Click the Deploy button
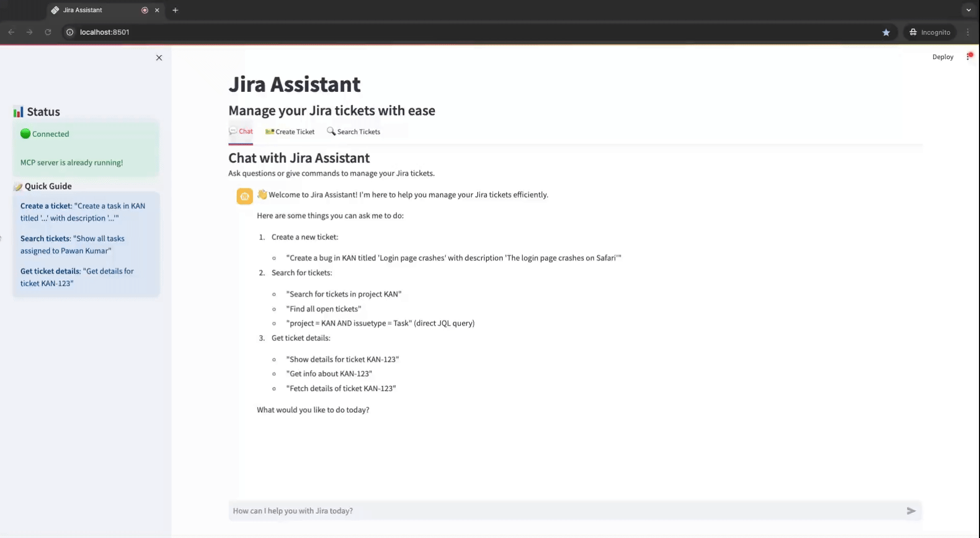The image size is (980, 538). point(943,56)
